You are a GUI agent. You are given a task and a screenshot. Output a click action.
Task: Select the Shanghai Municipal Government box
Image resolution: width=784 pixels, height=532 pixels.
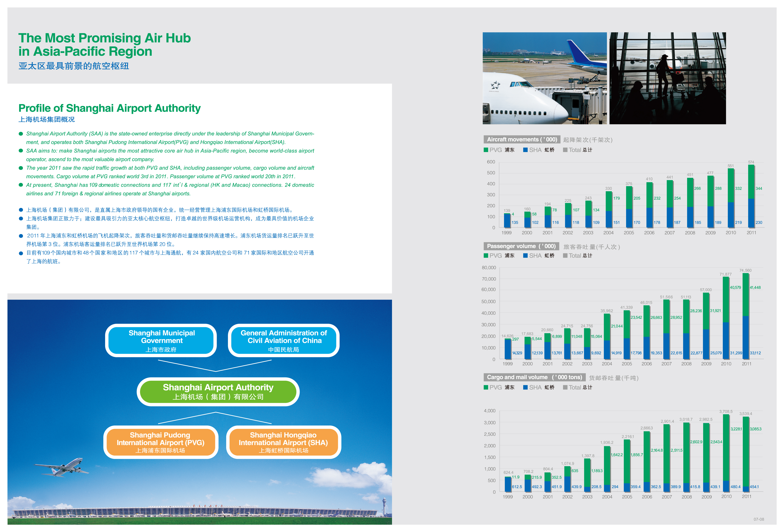[161, 340]
